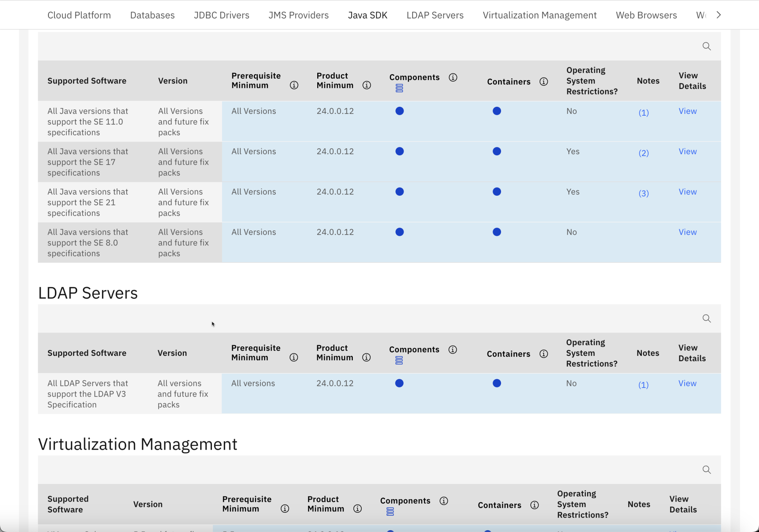Click note (1) in the LDAP Servers table
Viewport: 759px width, 532px height.
[x=643, y=385]
